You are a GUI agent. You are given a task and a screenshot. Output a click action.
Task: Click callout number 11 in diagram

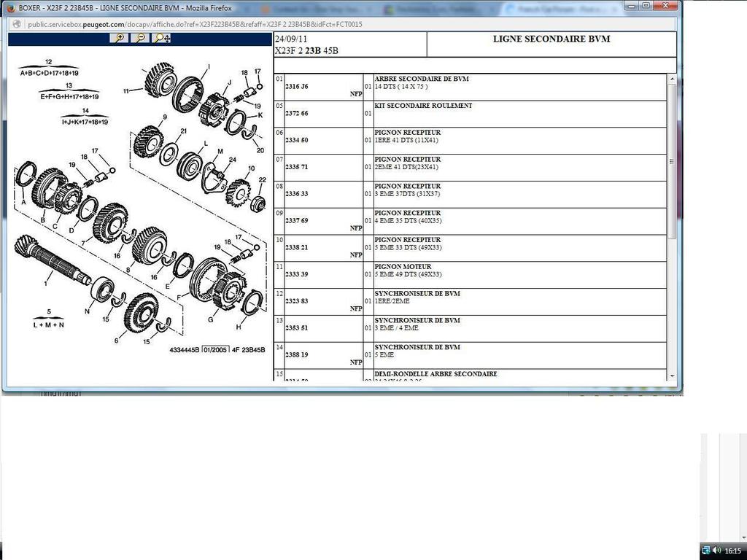coord(126,91)
